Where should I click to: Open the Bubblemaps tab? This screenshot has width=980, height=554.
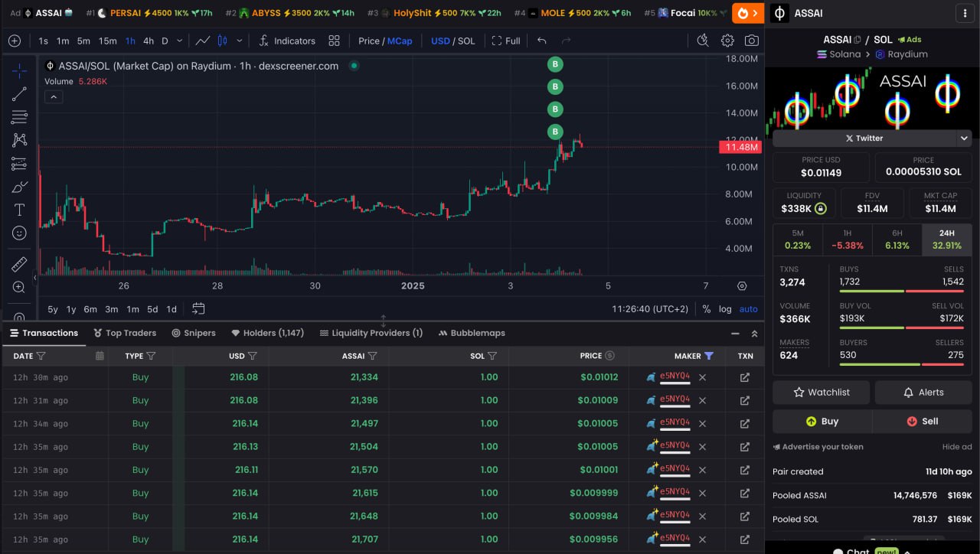coord(472,333)
